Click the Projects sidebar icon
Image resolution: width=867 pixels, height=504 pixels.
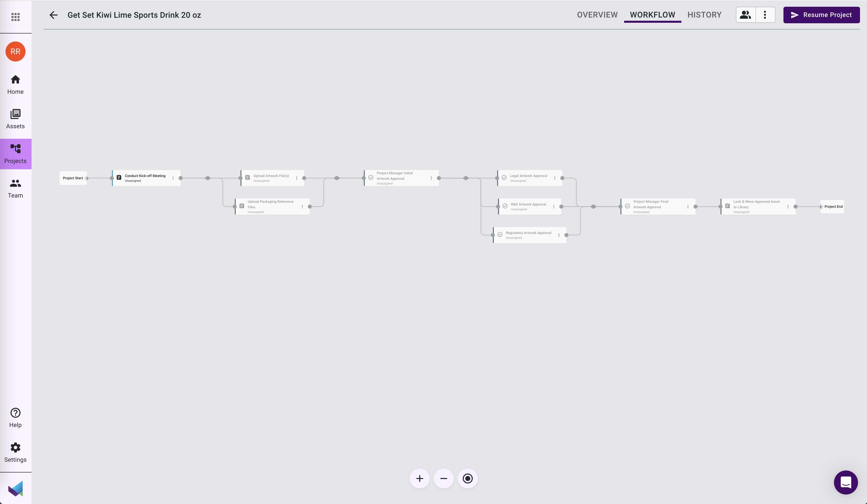pyautogui.click(x=16, y=153)
